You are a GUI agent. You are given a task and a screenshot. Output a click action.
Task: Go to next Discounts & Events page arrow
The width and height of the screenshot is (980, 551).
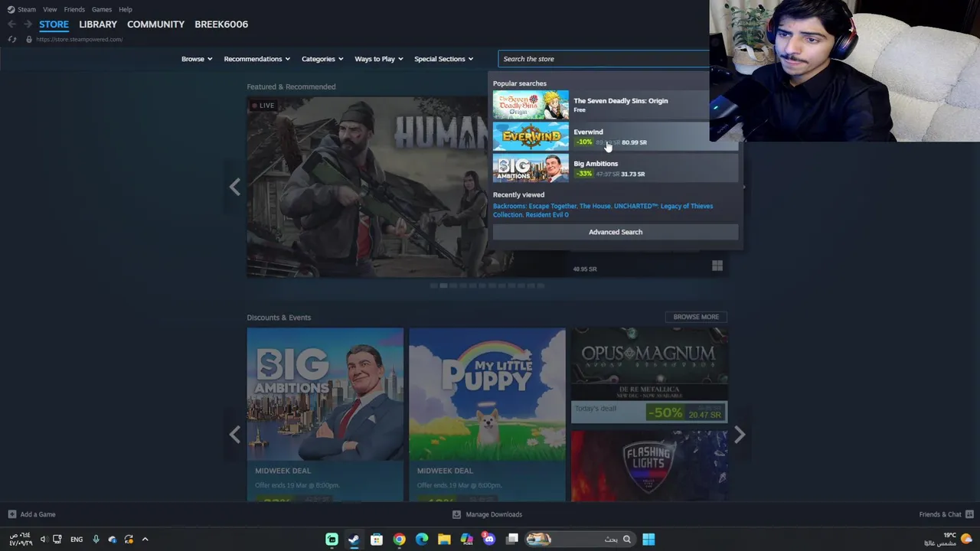coord(740,435)
